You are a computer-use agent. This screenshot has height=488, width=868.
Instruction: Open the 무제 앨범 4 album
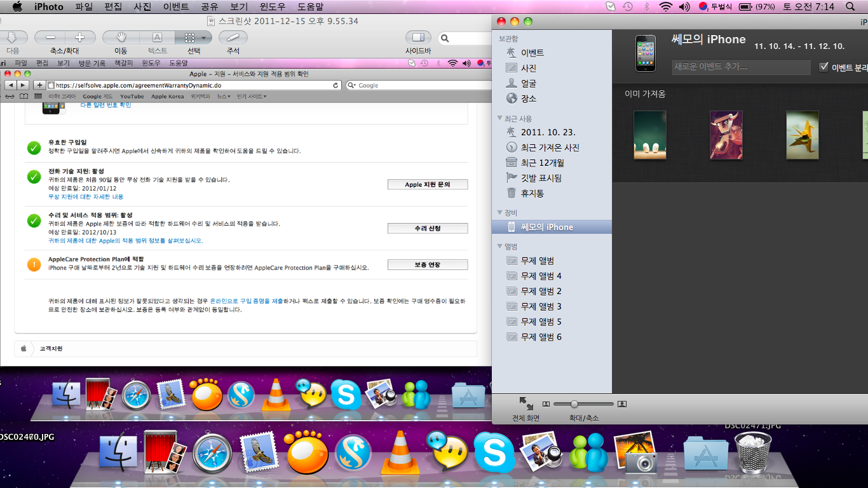tap(541, 276)
